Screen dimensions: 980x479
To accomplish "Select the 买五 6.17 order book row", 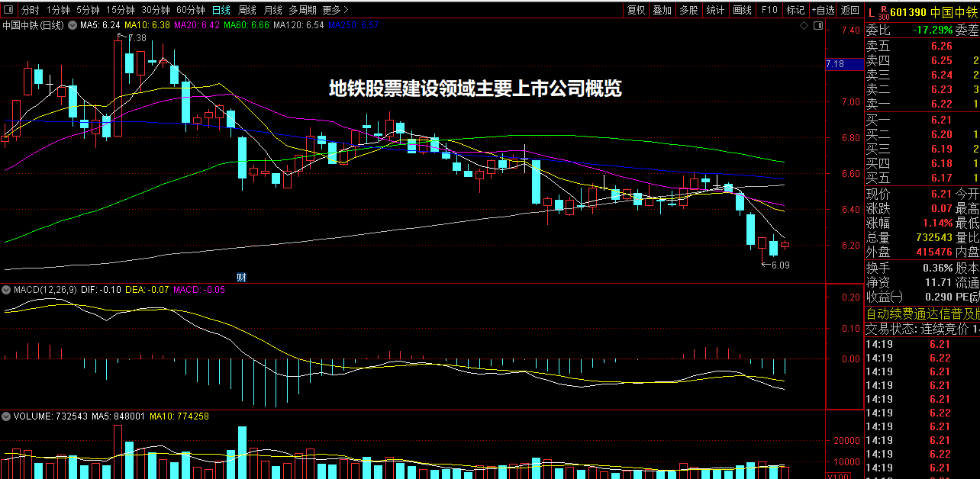I will coord(922,178).
